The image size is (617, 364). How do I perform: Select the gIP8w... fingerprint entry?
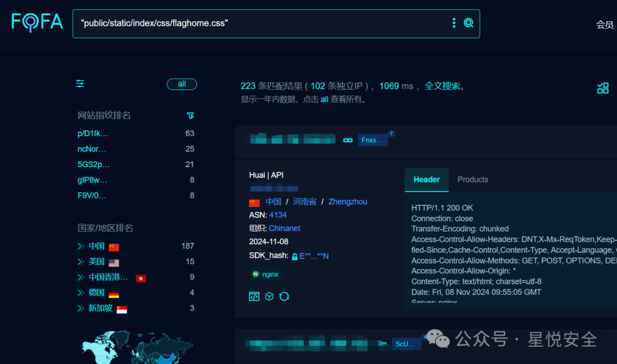[x=92, y=180]
